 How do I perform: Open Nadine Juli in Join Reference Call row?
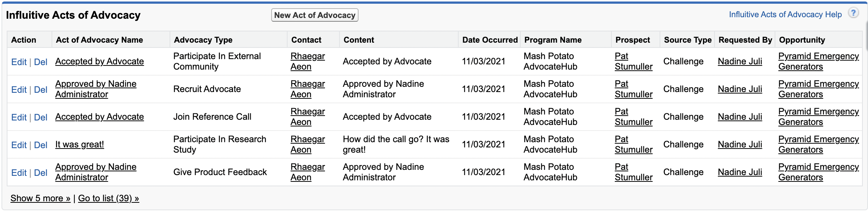740,117
